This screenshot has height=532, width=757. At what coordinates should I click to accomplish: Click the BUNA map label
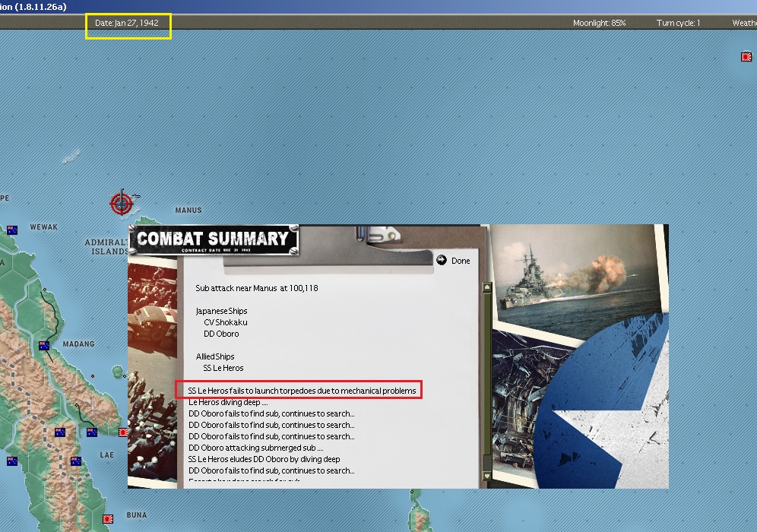pyautogui.click(x=137, y=515)
